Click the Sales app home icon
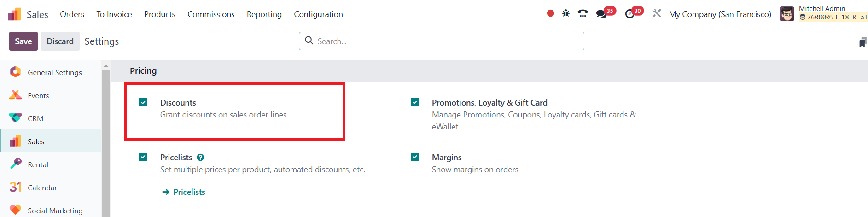Screen dimensions: 868x217 click(x=15, y=14)
